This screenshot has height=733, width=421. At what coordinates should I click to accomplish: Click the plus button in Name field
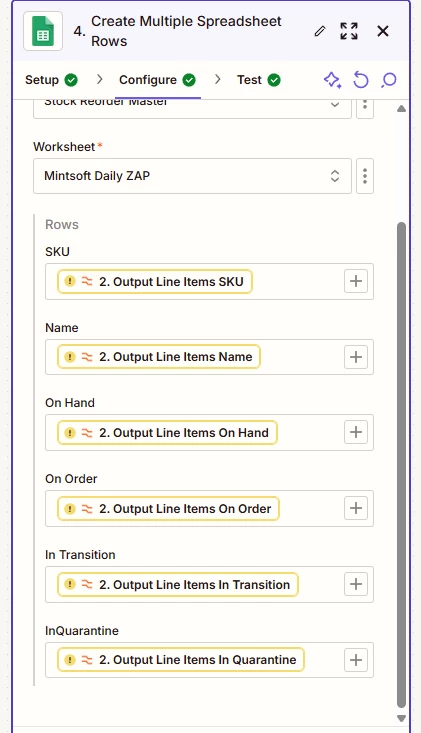click(x=356, y=357)
